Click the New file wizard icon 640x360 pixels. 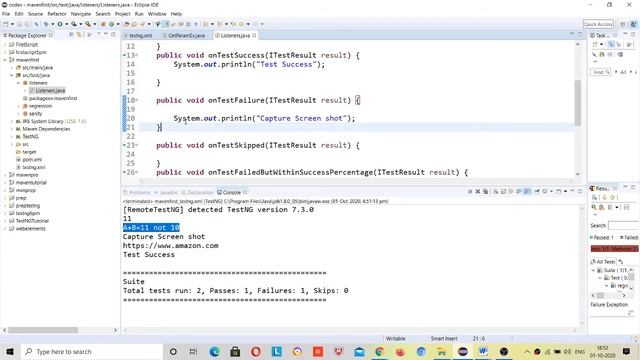5,24
